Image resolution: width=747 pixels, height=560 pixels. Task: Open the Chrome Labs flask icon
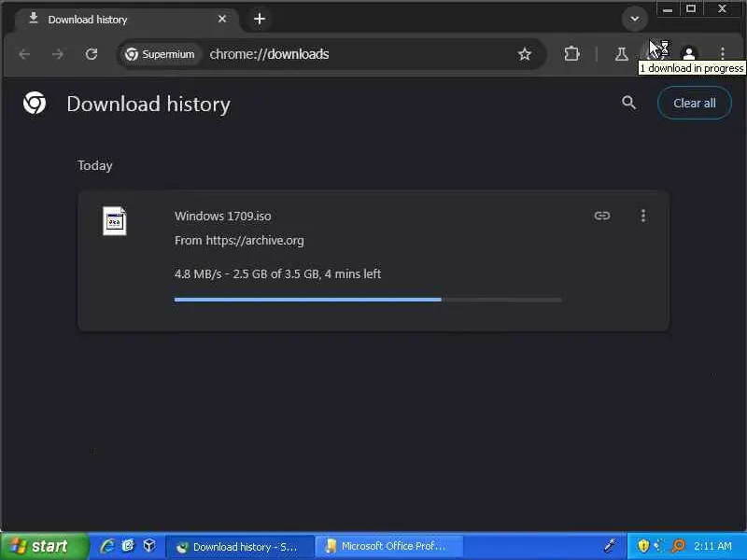[621, 54]
